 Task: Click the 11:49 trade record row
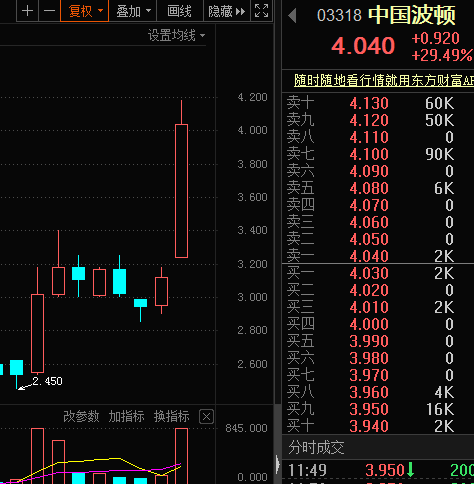(x=378, y=470)
